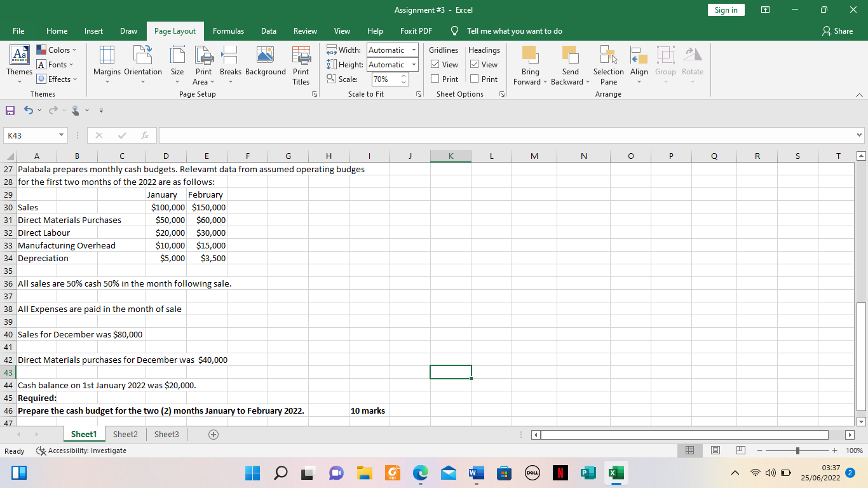Switch to the Formulas ribbon tab
This screenshot has width=868, height=488.
[228, 30]
